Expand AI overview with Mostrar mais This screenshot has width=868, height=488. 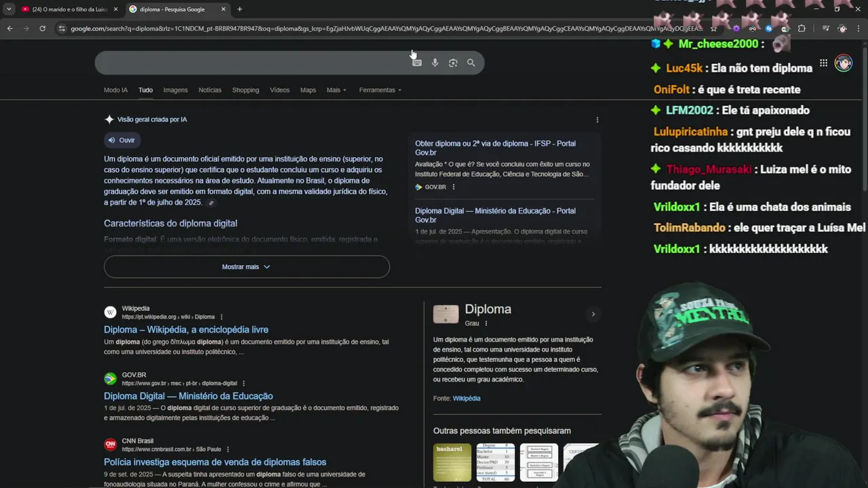click(247, 267)
